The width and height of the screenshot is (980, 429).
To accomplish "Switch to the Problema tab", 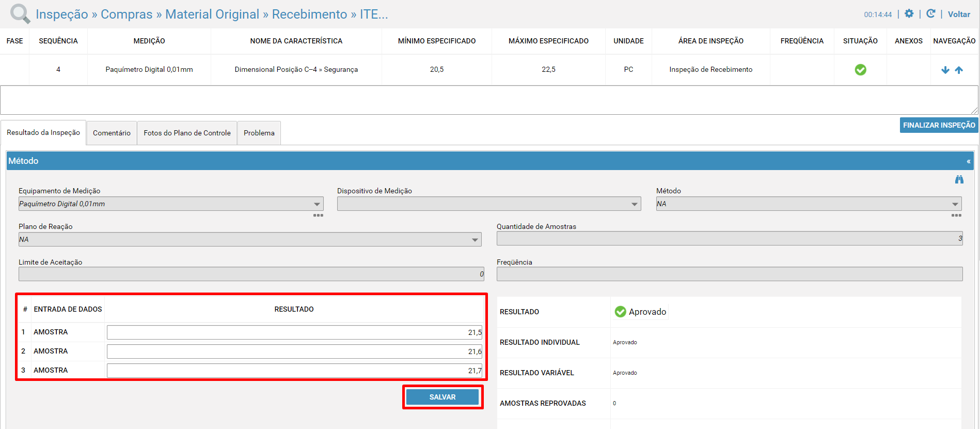I will tap(259, 133).
